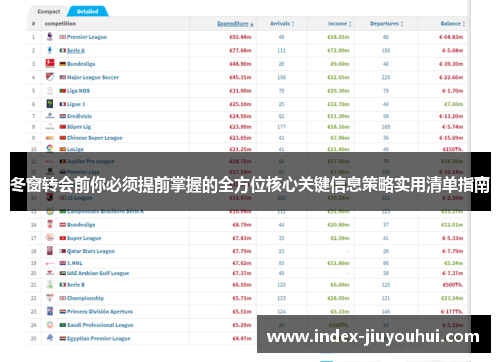
Task: Click the Championship logo
Action: (50, 298)
